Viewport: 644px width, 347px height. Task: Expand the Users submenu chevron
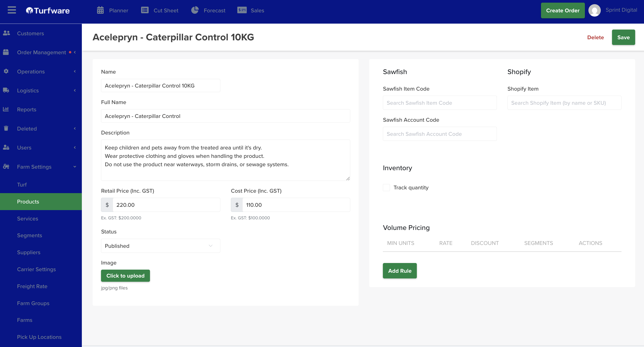coord(75,147)
